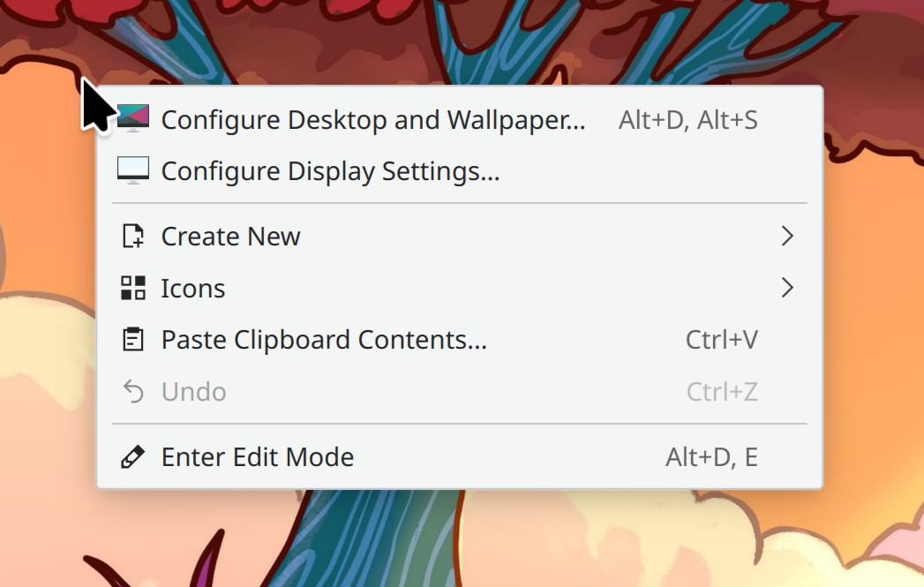Select the Create New menu entry
Image resolution: width=924 pixels, height=587 pixels.
(460, 237)
